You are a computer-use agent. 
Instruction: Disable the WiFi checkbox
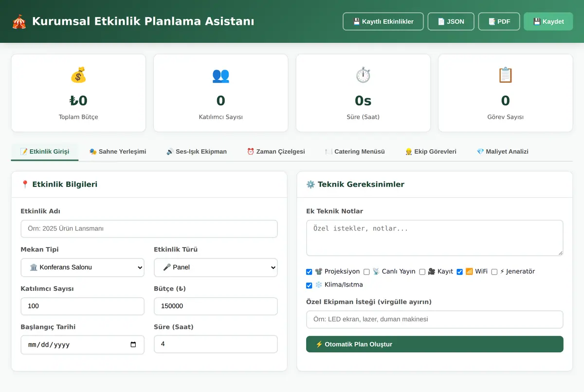coord(459,272)
